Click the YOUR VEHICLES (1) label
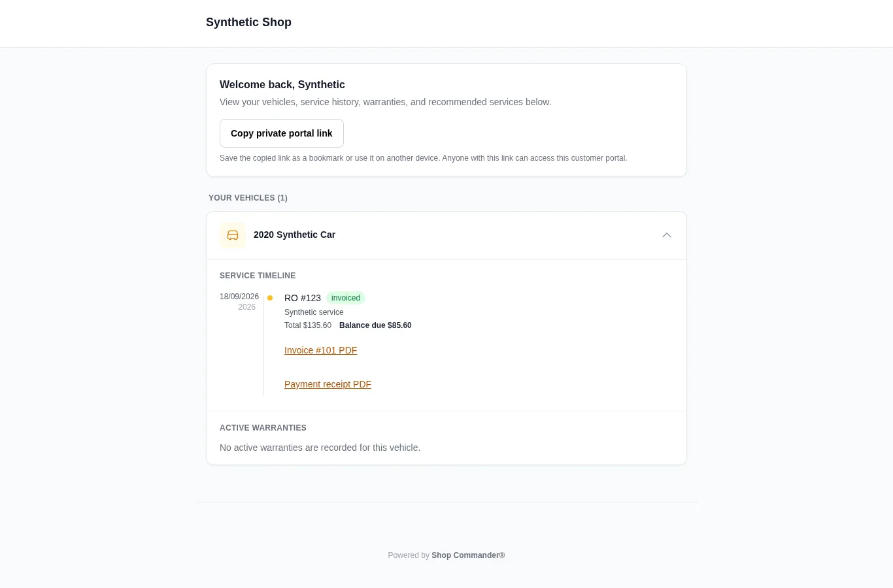 (x=248, y=198)
